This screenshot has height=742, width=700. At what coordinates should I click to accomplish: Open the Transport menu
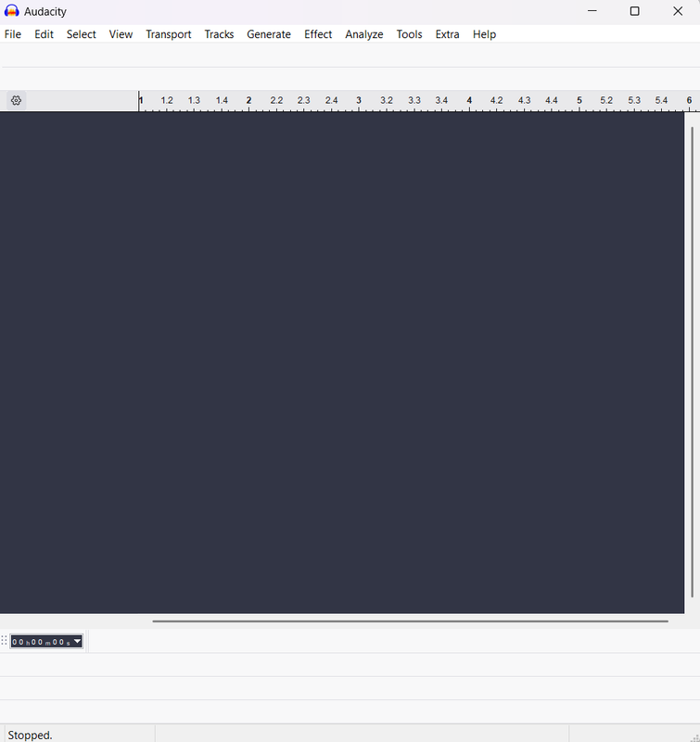coord(169,34)
